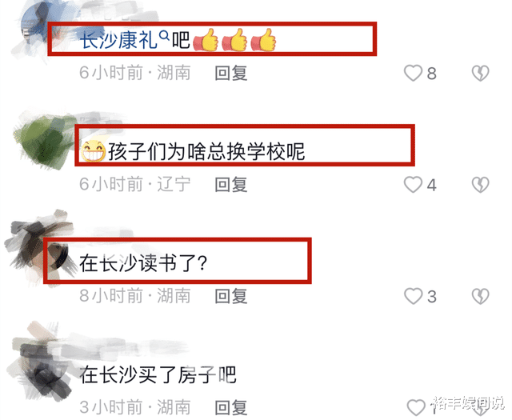The image size is (512, 420).
Task: Like the 在长沙读书了? comment
Action: [x=413, y=296]
